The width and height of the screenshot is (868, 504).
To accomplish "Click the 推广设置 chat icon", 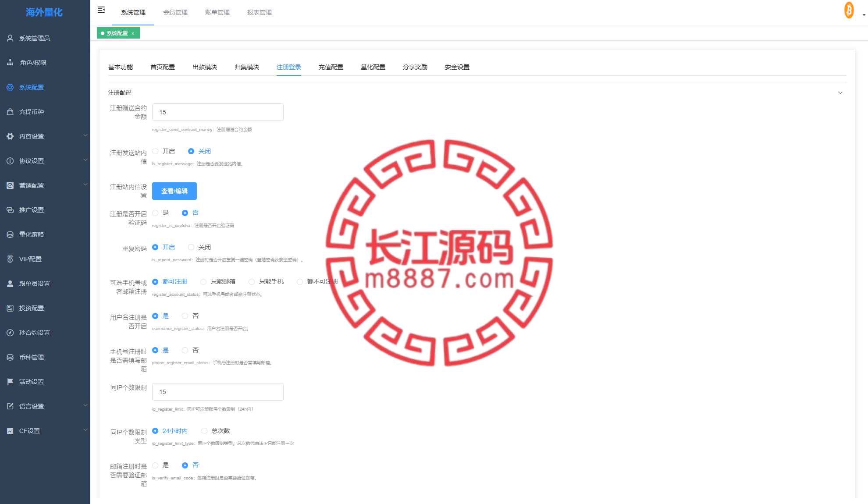I will [x=10, y=210].
